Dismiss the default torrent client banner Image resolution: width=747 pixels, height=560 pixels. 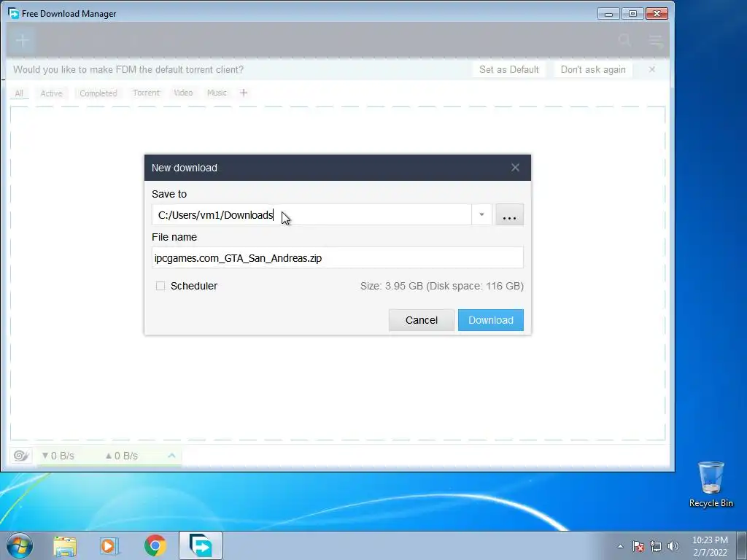coord(651,69)
